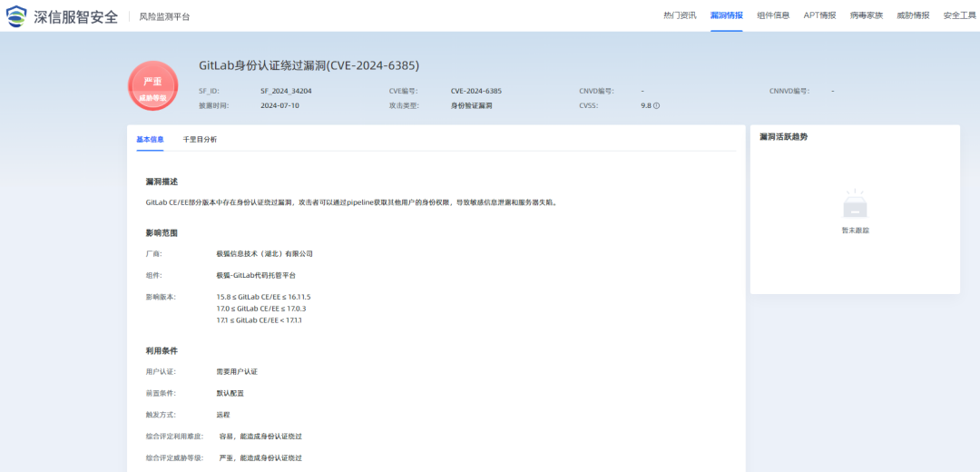
Task: Click the 严重 threat level badge
Action: click(x=152, y=86)
